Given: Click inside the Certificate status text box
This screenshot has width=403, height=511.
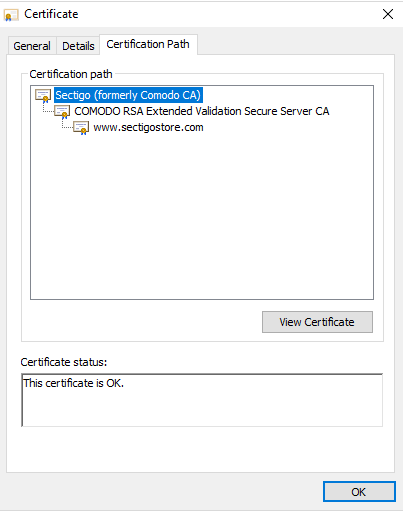Looking at the screenshot, I should [202, 400].
